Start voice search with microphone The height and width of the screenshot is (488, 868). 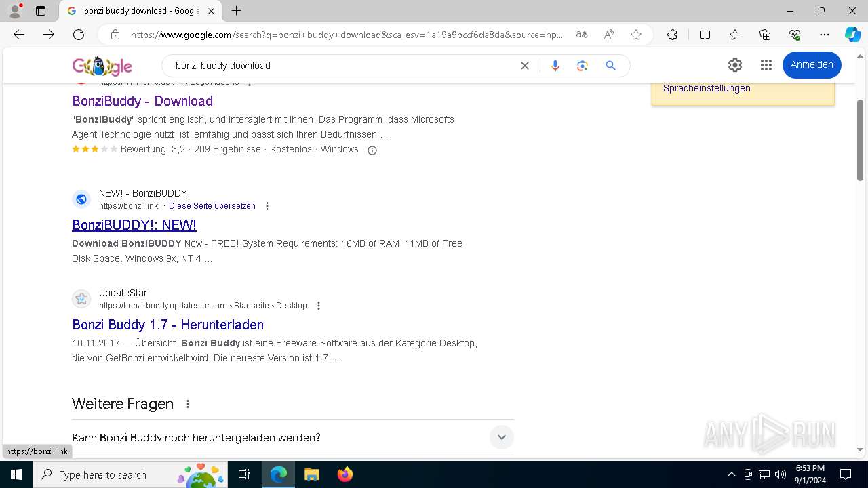tap(555, 66)
